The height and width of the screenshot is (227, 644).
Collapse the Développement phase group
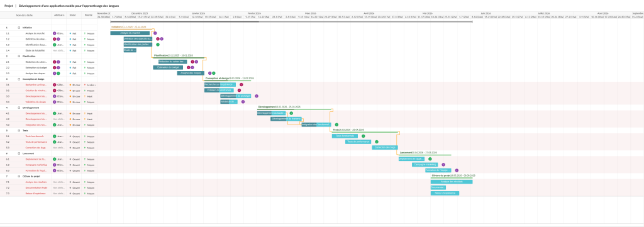(19, 108)
